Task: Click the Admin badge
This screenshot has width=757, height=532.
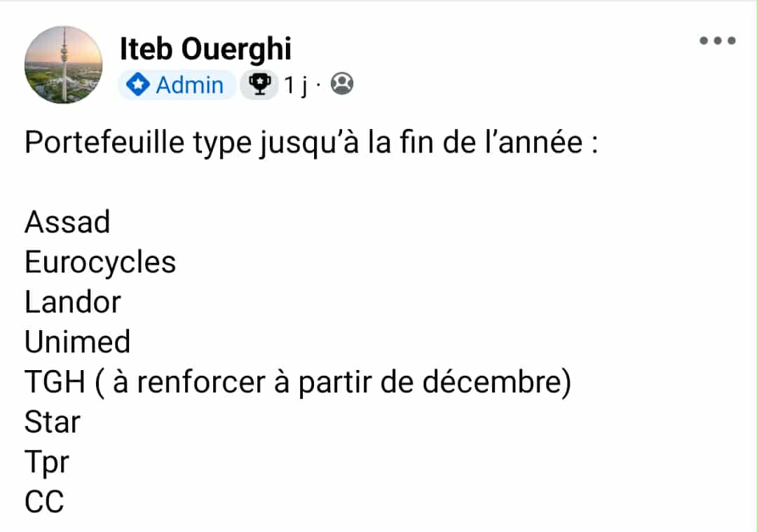Action: 177,85
